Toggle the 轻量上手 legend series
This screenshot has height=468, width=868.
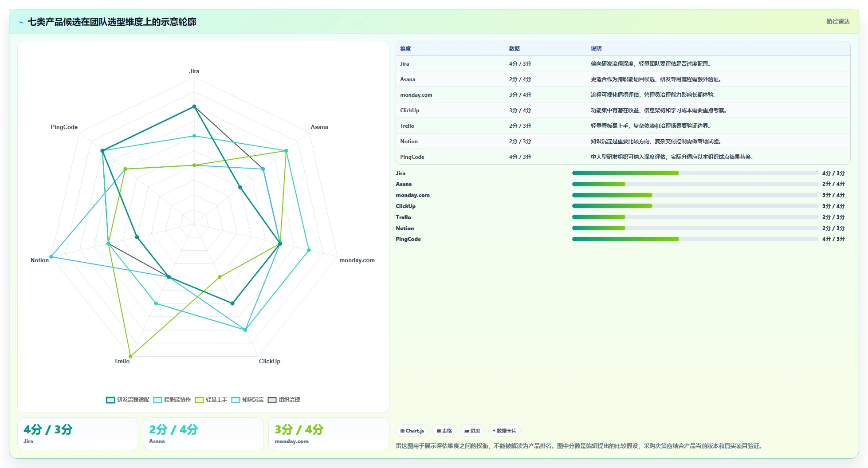(211, 400)
